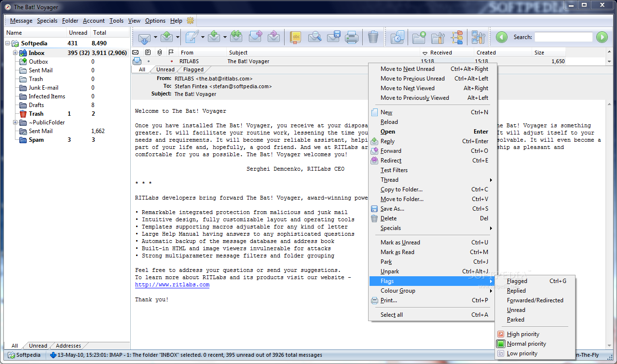Open the abc book icon in the toolbar
The height and width of the screenshot is (364, 617).
(296, 37)
